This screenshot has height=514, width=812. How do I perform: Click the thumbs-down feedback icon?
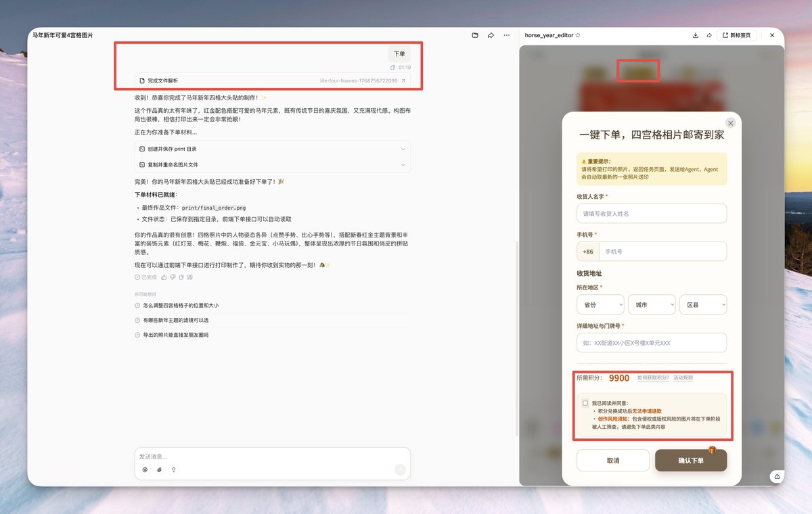click(x=173, y=277)
